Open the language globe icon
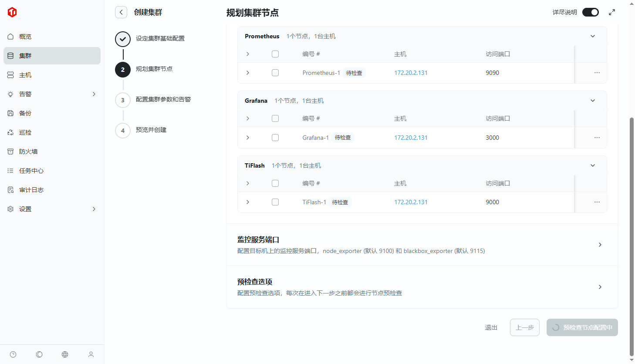The height and width of the screenshot is (364, 635). pos(65,354)
